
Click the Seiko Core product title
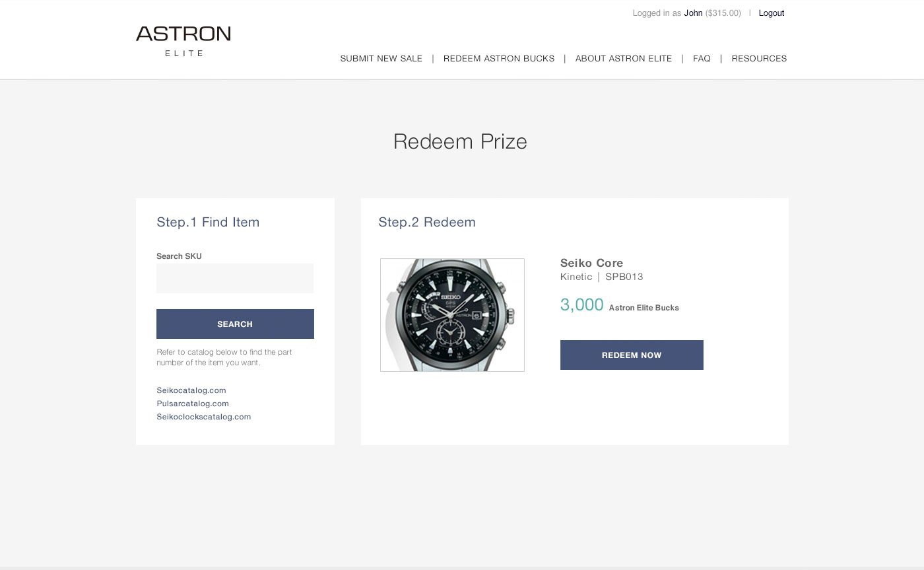(591, 263)
